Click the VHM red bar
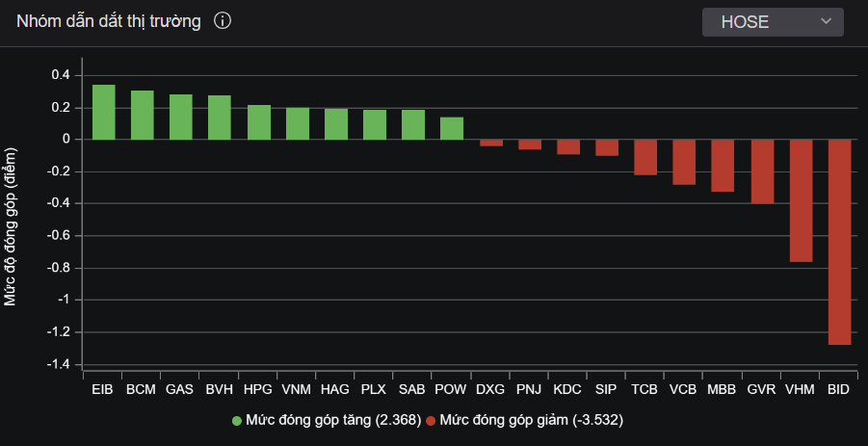This screenshot has height=446, width=868. coord(801,200)
